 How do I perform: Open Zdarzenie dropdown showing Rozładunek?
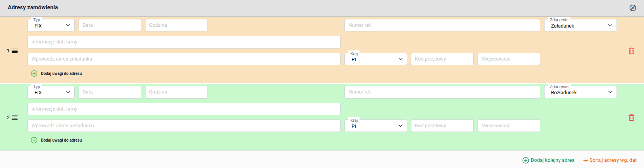pyautogui.click(x=580, y=92)
